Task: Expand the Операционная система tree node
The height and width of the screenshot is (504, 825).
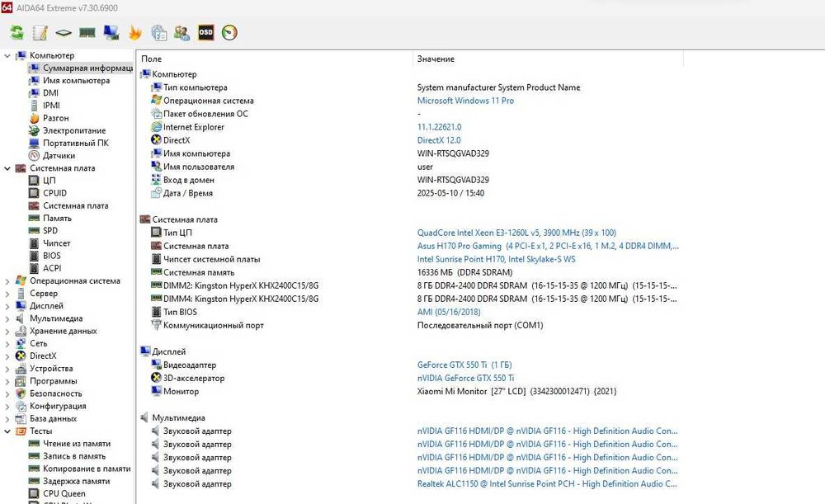Action: [7, 281]
